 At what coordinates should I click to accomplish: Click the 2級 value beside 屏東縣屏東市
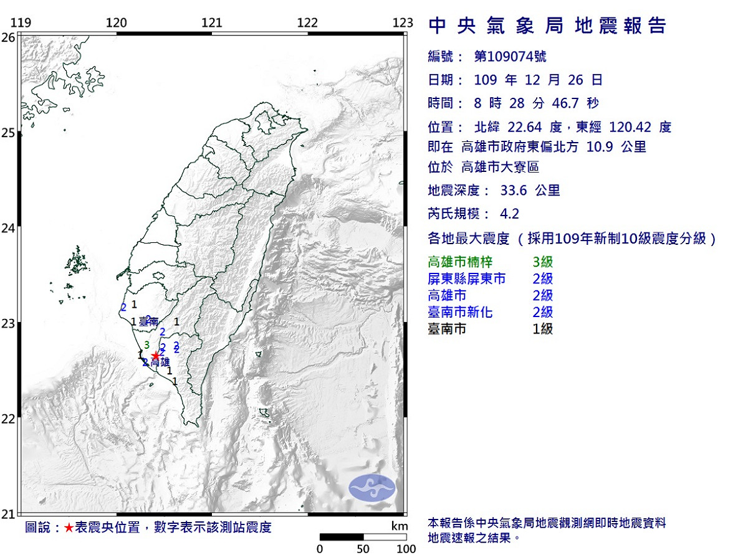click(543, 278)
